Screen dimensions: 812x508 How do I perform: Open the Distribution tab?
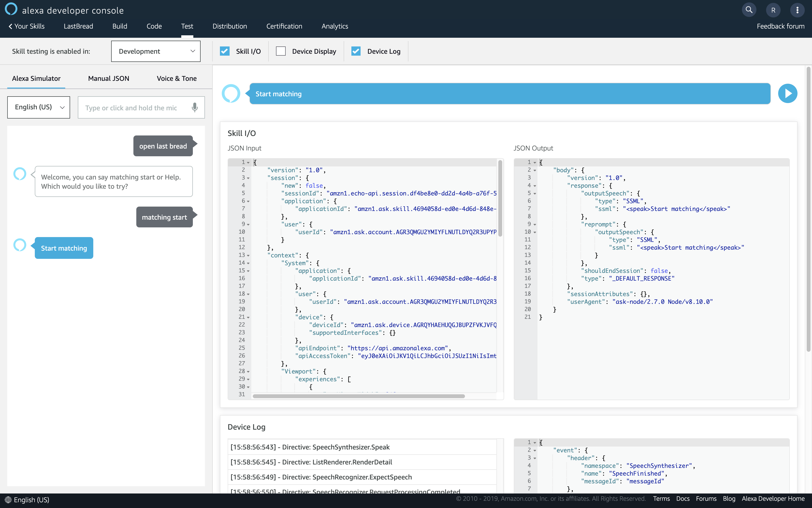(230, 26)
